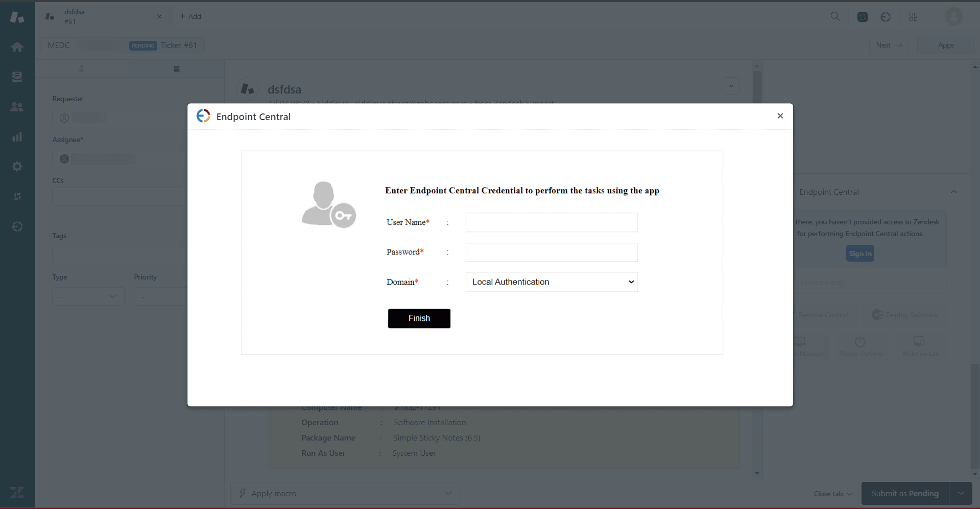
Task: Click the Finish button in the credential dialog
Action: pos(419,318)
